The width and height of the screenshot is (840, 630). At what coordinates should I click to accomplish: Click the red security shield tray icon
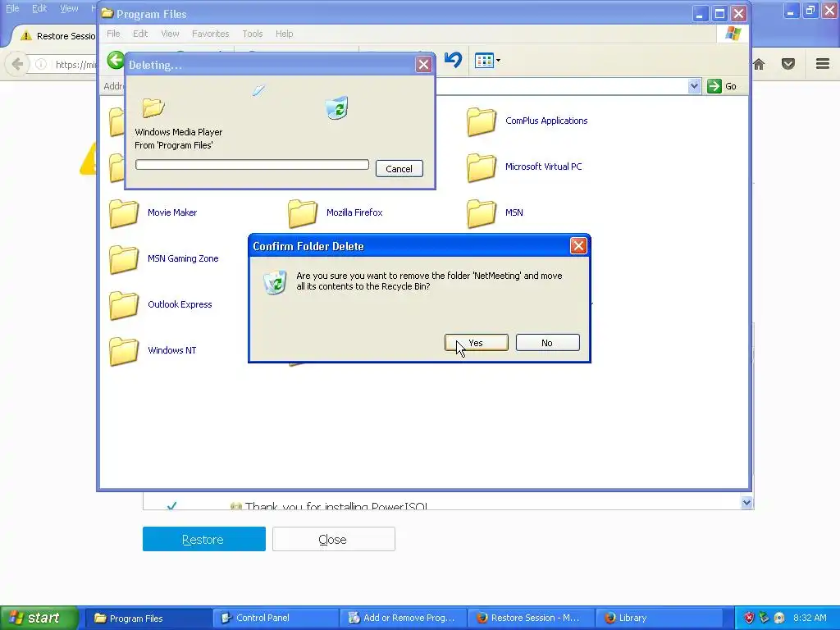point(749,619)
